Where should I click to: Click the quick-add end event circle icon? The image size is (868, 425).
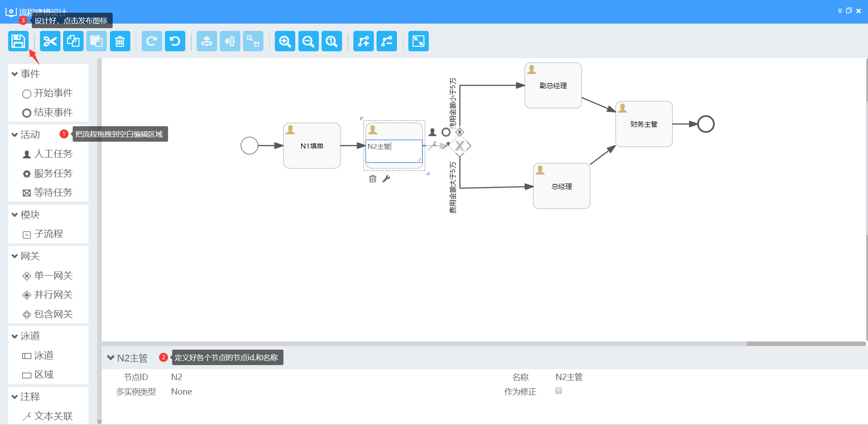pyautogui.click(x=446, y=132)
